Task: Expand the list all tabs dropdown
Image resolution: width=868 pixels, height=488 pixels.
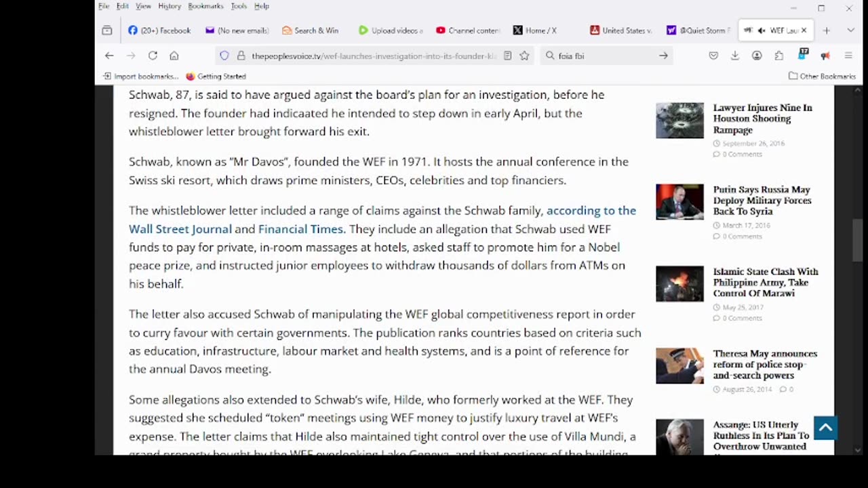Action: [850, 30]
